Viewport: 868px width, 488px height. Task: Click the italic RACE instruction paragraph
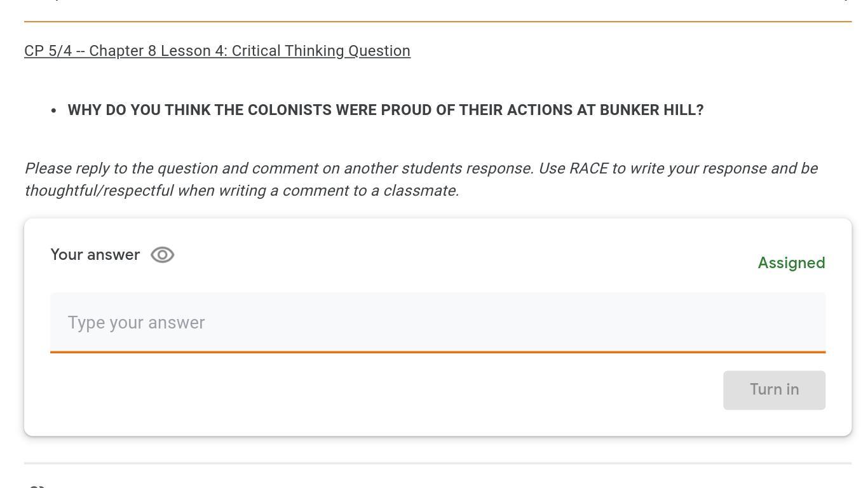[x=421, y=179]
